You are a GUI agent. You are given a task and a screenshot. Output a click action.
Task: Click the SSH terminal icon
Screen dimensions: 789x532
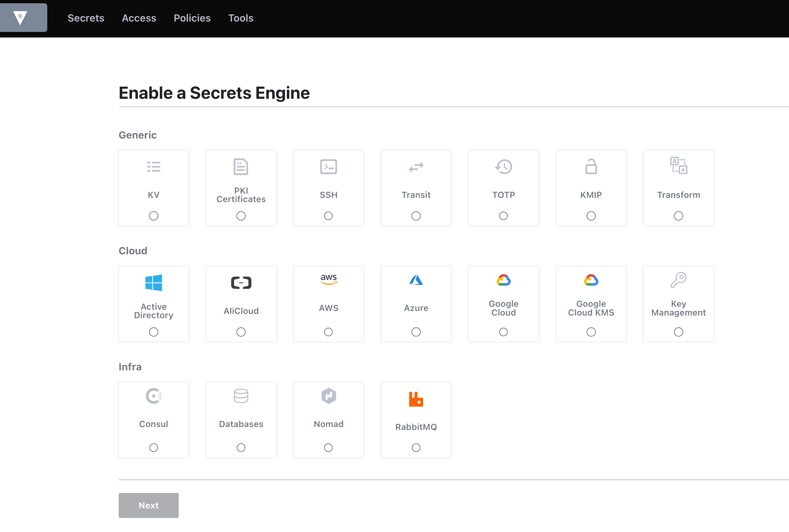click(329, 167)
